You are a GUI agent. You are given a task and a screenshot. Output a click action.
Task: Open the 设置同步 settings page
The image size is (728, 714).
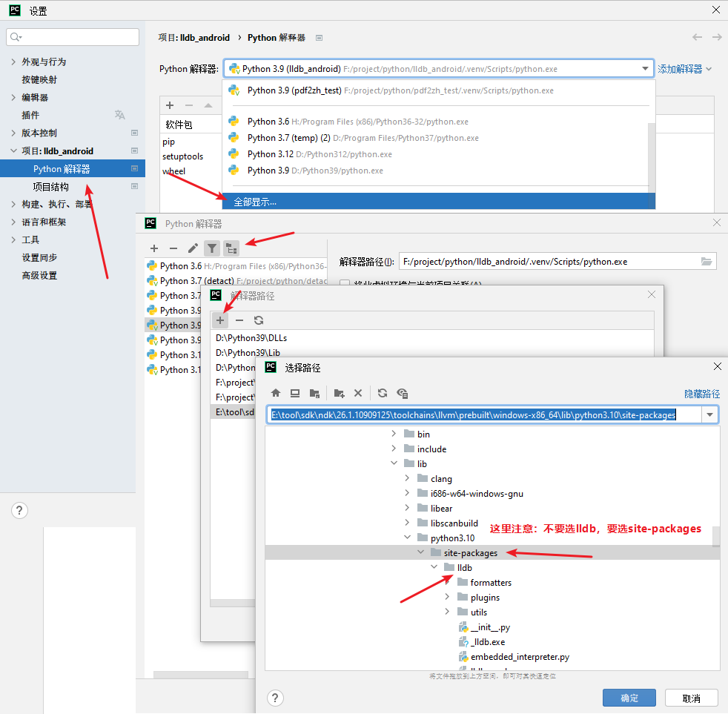39,258
